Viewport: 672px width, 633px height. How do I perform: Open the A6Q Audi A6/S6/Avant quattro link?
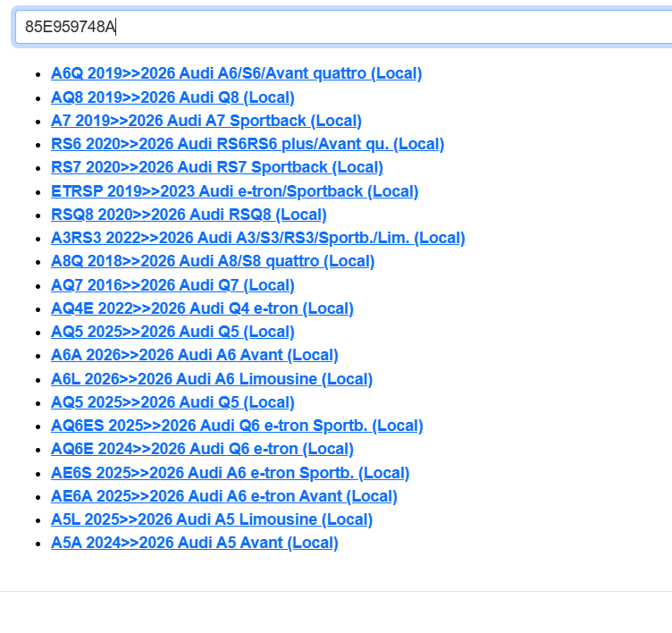236,73
